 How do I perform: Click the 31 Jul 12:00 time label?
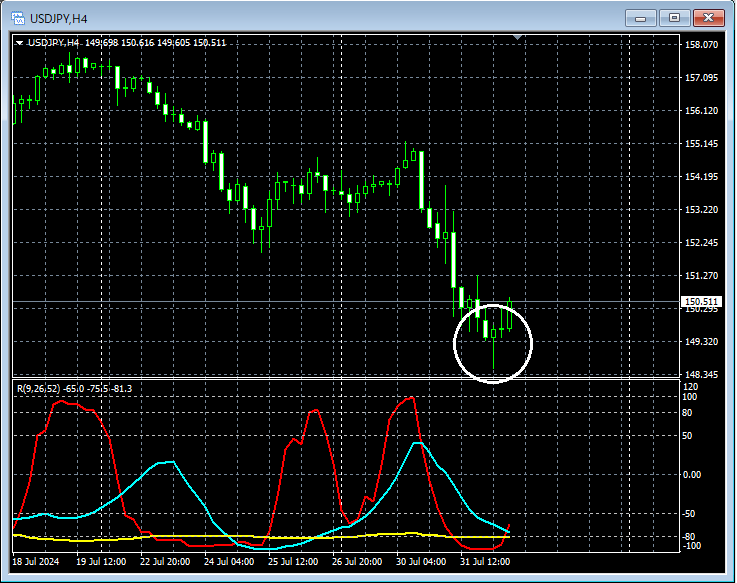pos(485,562)
